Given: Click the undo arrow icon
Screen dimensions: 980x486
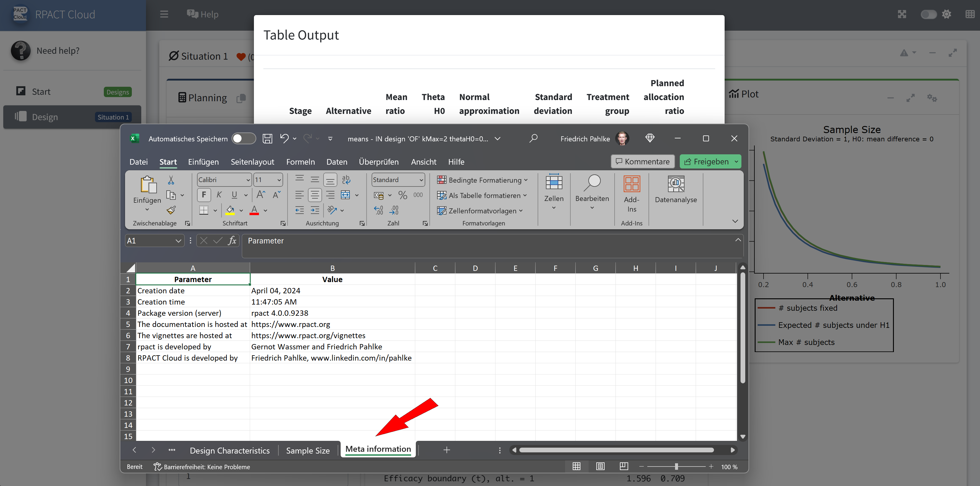Looking at the screenshot, I should coord(284,138).
